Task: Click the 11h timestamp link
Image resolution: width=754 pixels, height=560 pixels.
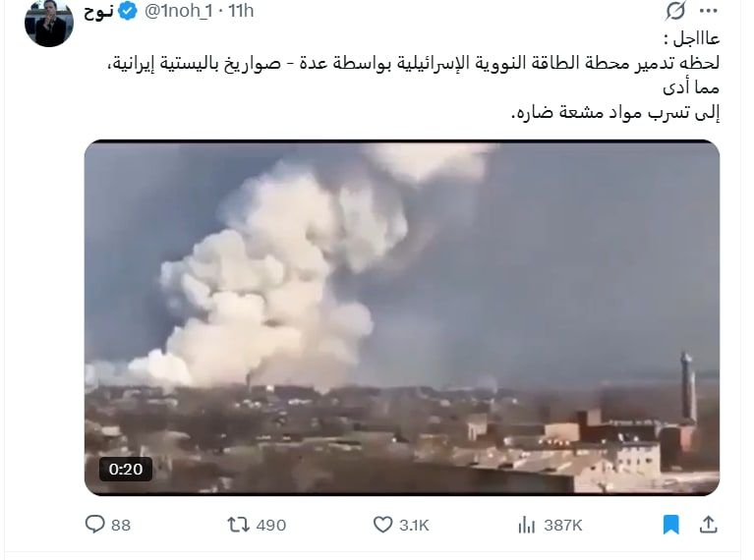Action: coord(241,11)
